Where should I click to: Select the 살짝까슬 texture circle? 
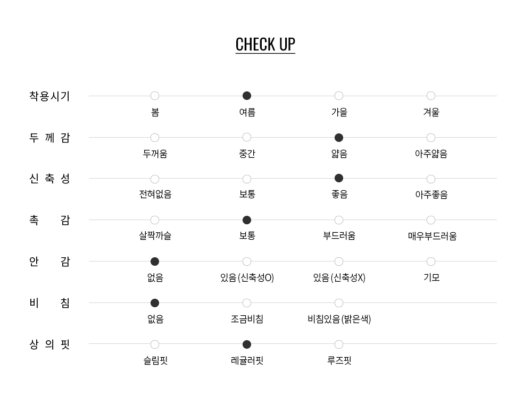155,220
